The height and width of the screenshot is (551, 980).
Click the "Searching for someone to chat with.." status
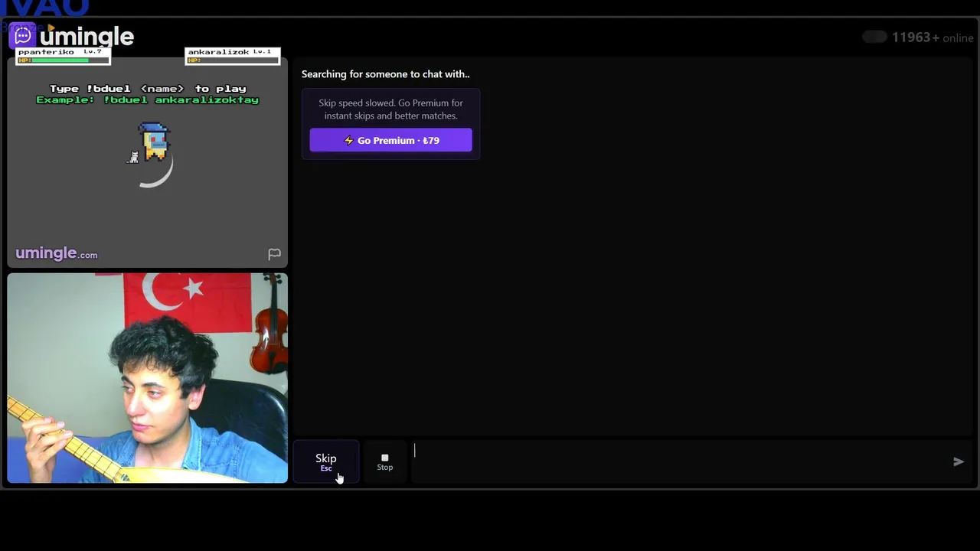coord(386,74)
